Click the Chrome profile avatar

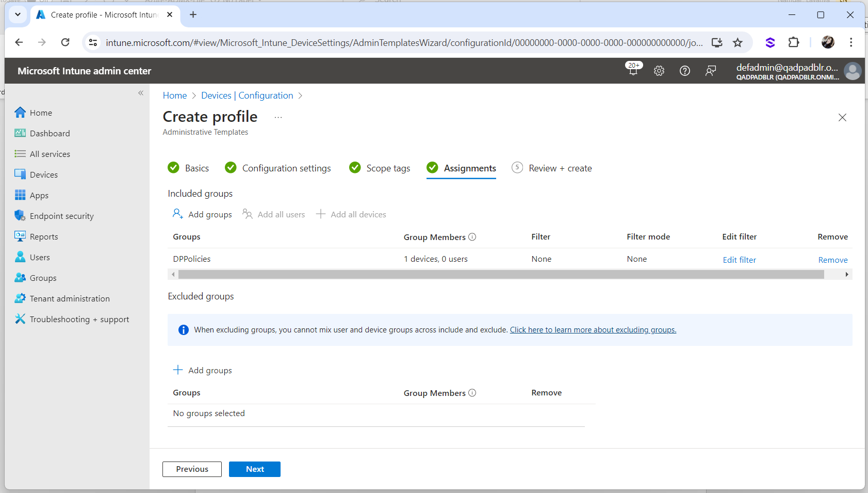click(828, 42)
